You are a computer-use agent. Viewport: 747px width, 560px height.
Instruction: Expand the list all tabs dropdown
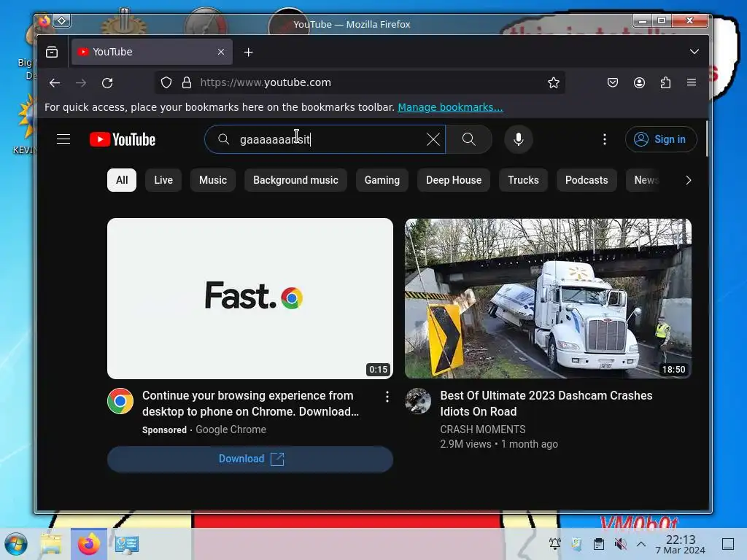tap(694, 52)
